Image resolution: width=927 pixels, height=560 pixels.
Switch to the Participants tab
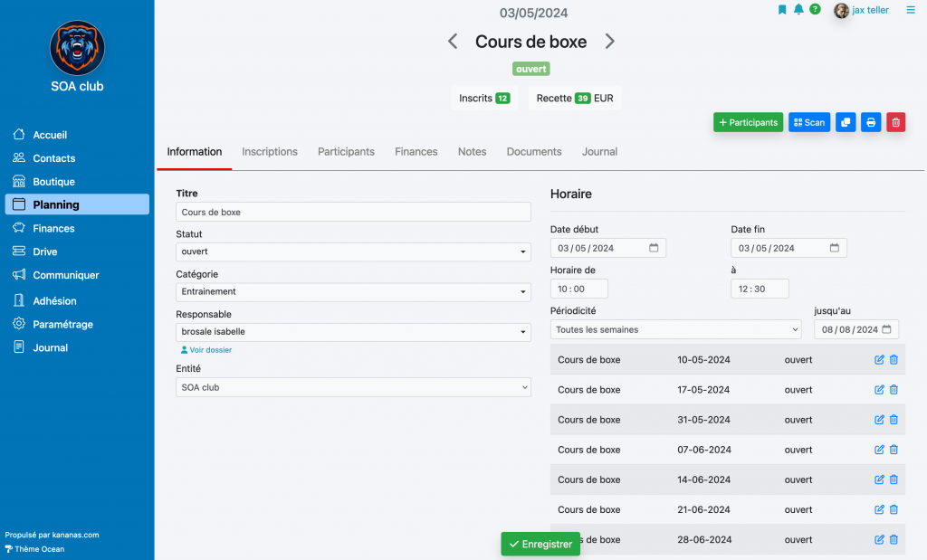tap(346, 152)
